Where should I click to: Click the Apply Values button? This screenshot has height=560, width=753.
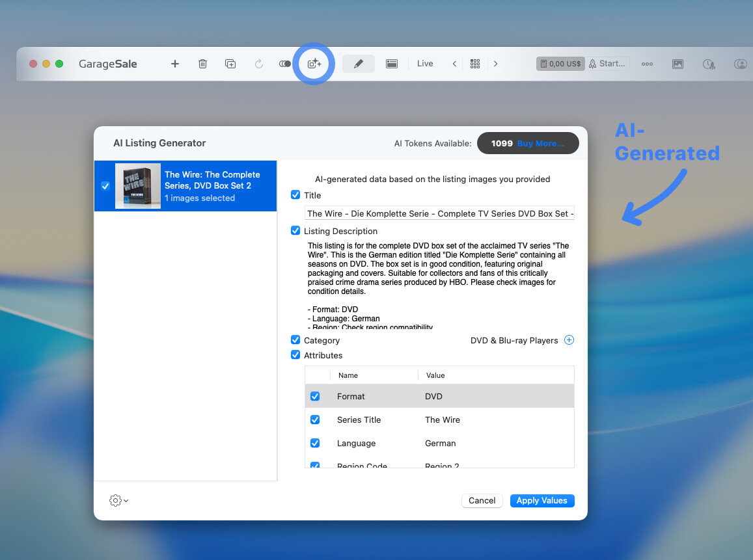pos(541,500)
